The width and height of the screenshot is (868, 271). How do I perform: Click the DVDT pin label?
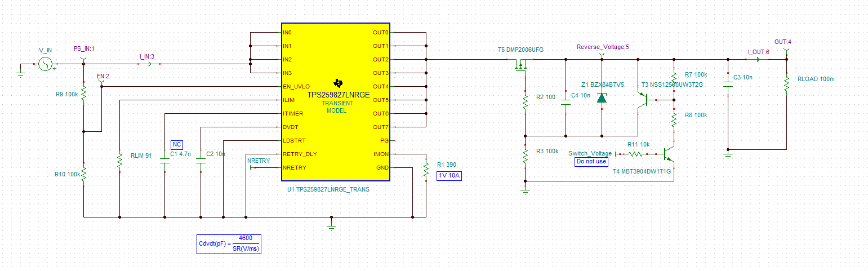tap(291, 127)
